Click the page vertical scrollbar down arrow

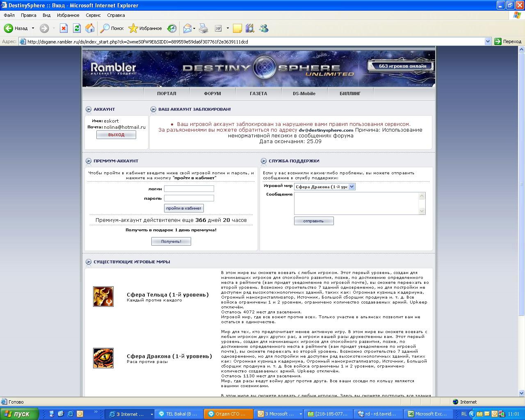coord(522,393)
